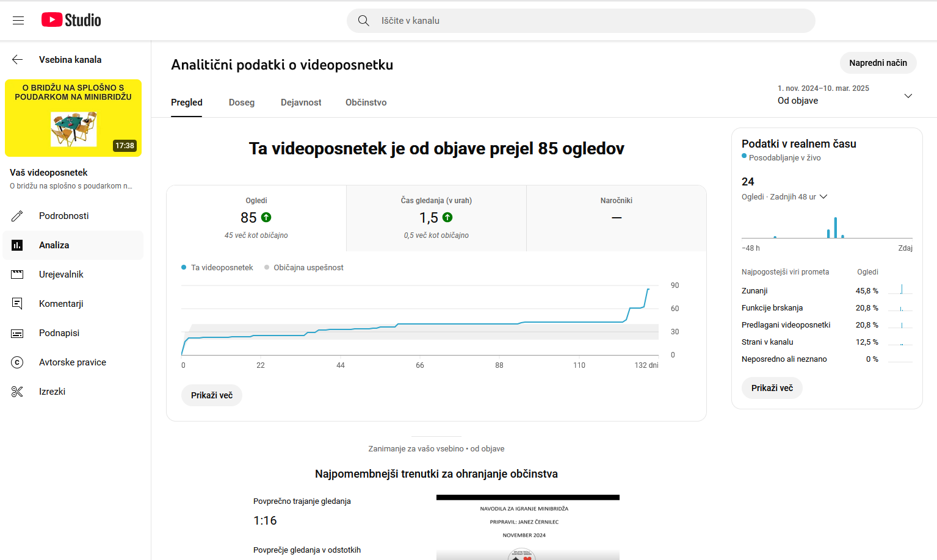This screenshot has width=937, height=560.
Task: Select the Urejevalnik editor icon
Action: click(x=17, y=275)
